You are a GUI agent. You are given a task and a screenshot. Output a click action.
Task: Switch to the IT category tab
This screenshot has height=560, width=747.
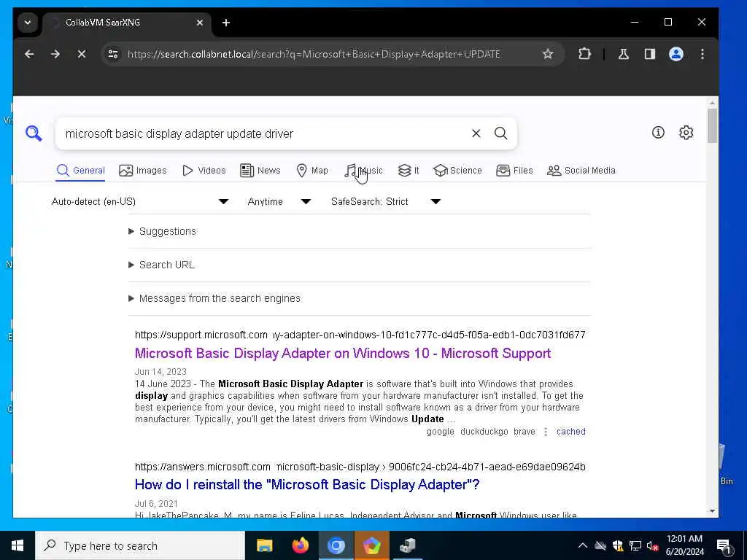click(409, 171)
